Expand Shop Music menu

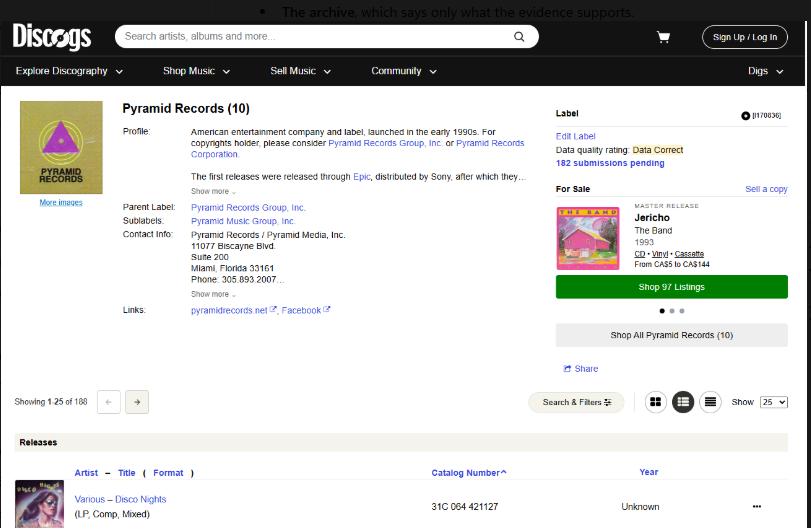coord(197,71)
